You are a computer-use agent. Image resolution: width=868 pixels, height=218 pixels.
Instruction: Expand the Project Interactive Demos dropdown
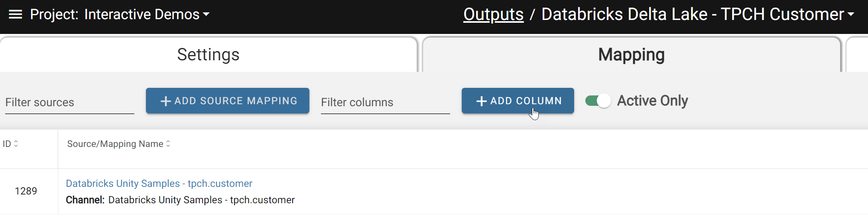coord(206,15)
